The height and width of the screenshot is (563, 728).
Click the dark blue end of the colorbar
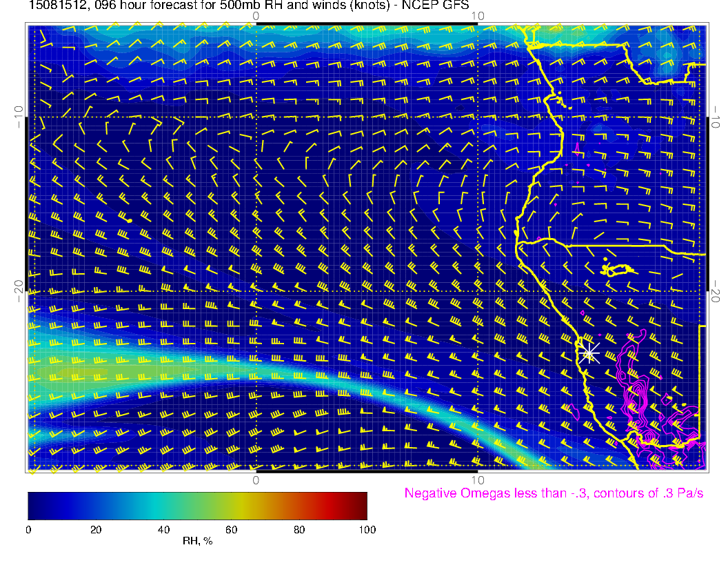pos(34,506)
